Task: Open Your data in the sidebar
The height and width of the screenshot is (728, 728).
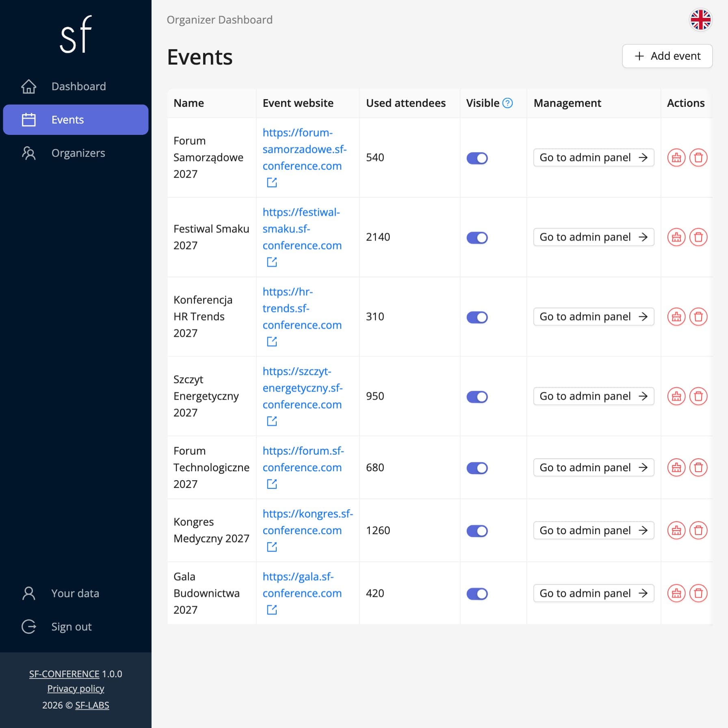Action: click(76, 594)
